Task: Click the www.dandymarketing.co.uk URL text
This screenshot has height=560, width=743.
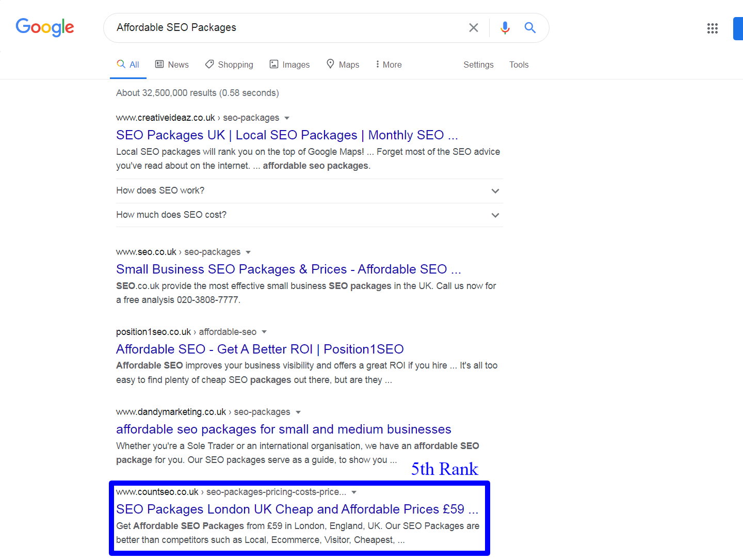Action: tap(171, 412)
